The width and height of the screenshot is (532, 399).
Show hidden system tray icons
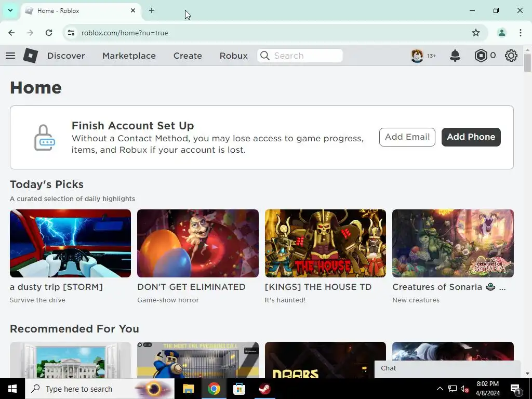(x=440, y=389)
